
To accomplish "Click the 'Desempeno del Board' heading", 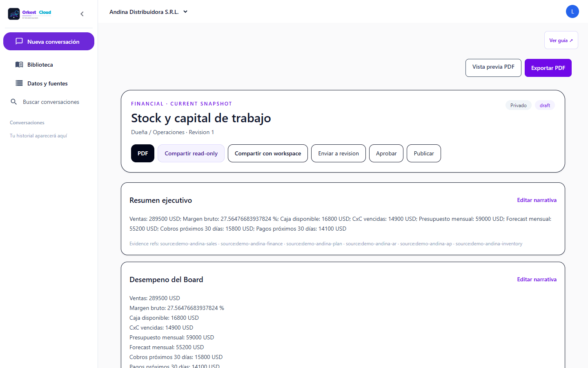I will tap(166, 280).
